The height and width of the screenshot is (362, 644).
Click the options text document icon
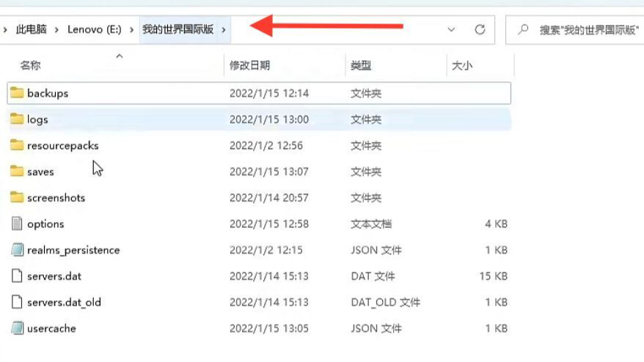click(17, 224)
